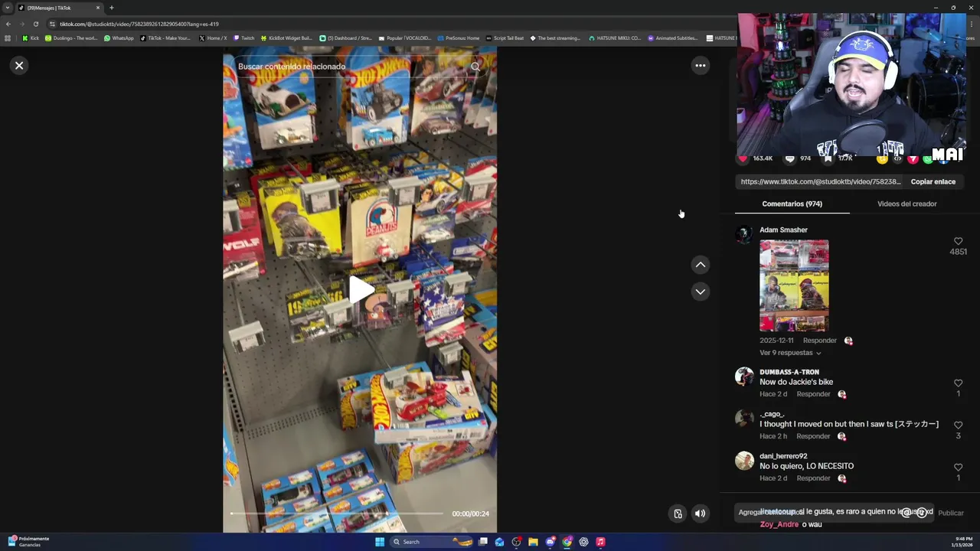980x551 pixels.
Task: Click the search magnifier in related content bar
Action: tap(475, 67)
